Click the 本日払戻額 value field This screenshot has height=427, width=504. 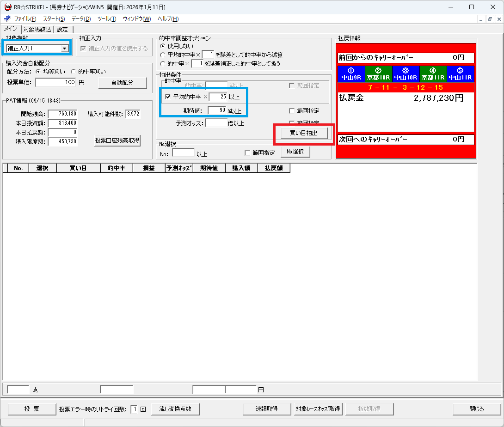click(x=63, y=132)
